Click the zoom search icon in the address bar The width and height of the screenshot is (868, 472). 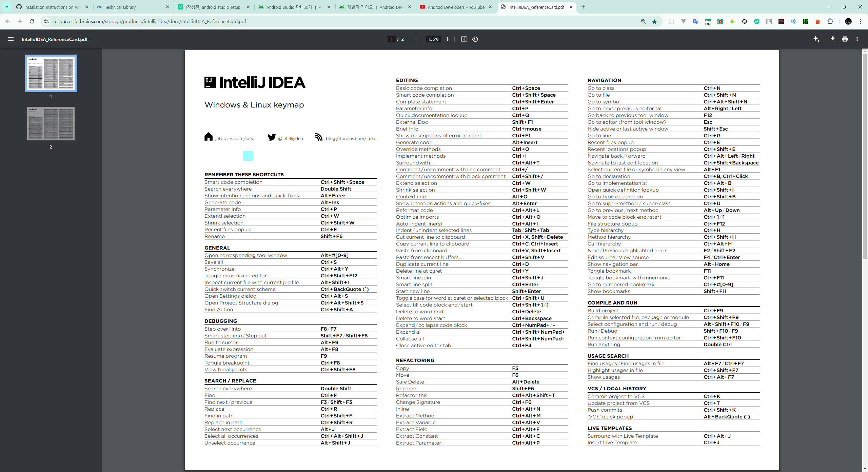point(643,21)
